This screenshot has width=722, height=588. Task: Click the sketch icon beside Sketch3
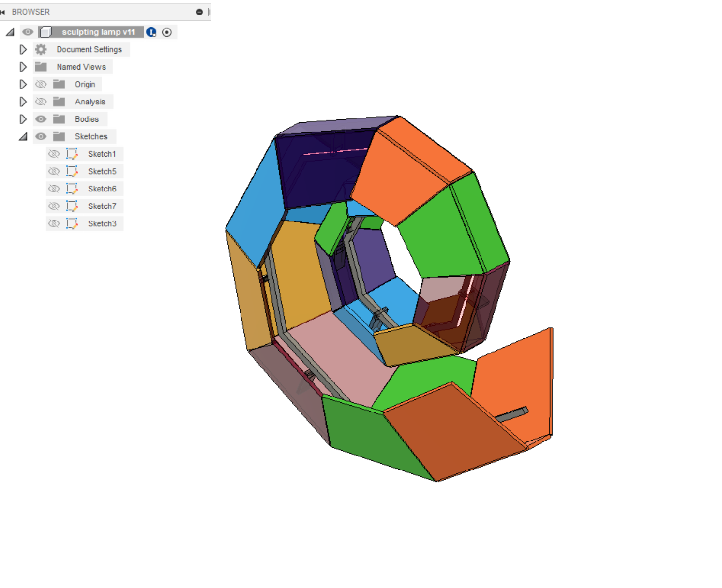point(72,223)
